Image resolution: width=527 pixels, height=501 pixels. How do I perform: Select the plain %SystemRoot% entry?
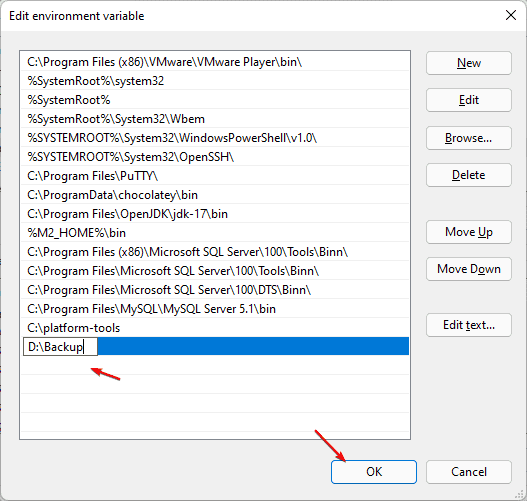(x=215, y=100)
